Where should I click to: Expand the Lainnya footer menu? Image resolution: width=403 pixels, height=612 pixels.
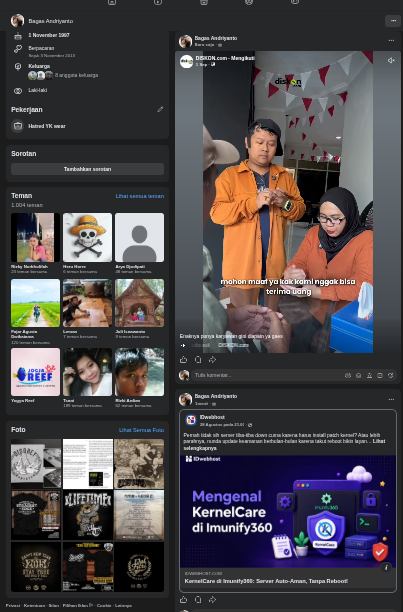(x=123, y=605)
